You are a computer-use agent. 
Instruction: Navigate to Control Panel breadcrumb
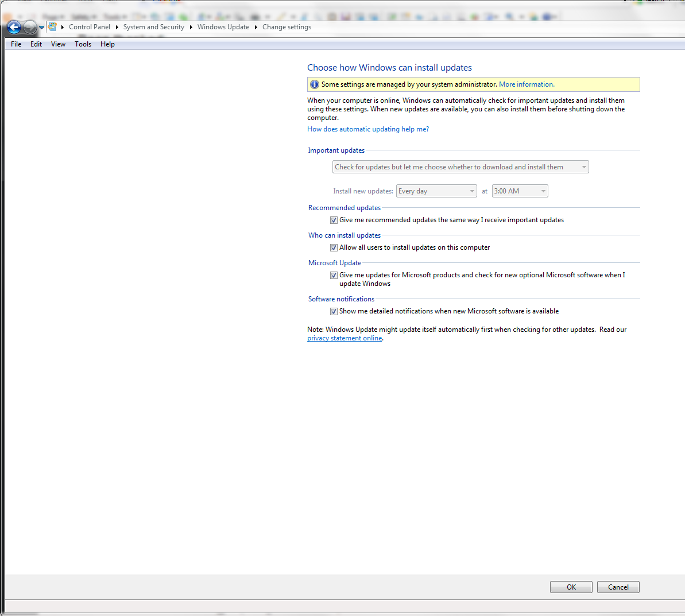click(90, 27)
